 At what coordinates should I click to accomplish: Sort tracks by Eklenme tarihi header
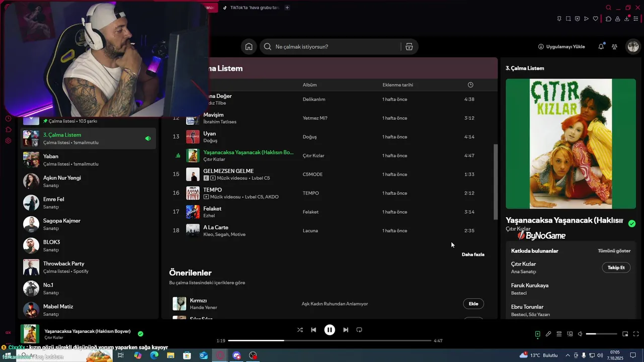pyautogui.click(x=397, y=85)
